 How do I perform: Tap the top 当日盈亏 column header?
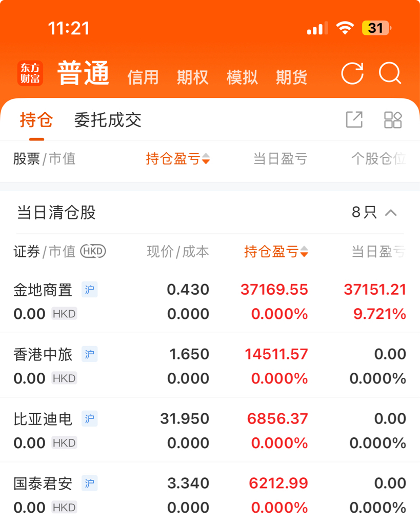click(281, 159)
